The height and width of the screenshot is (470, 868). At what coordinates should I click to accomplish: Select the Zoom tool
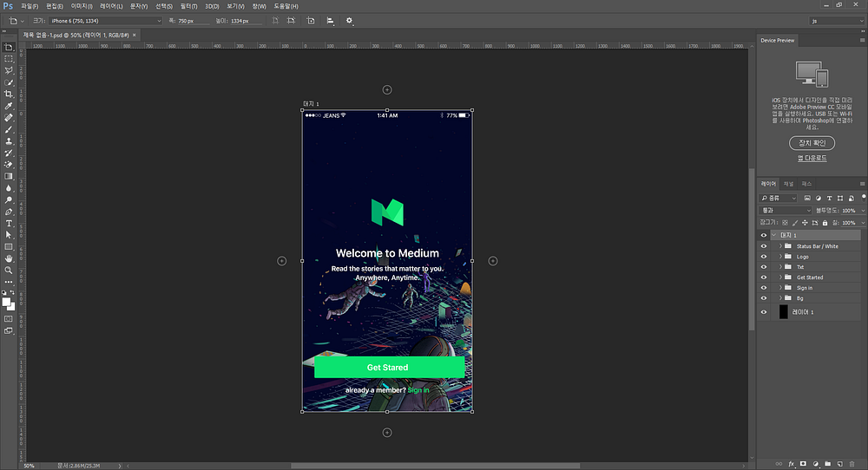pyautogui.click(x=9, y=271)
